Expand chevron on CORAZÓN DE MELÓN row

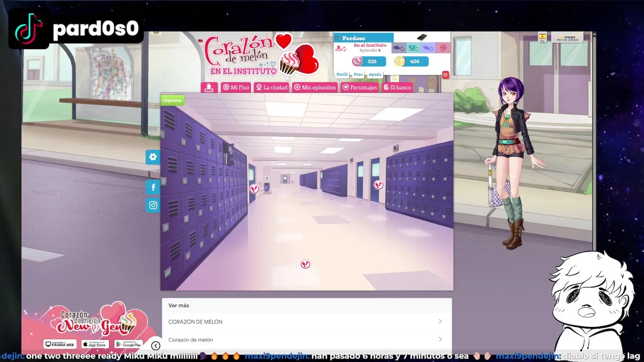click(x=440, y=322)
